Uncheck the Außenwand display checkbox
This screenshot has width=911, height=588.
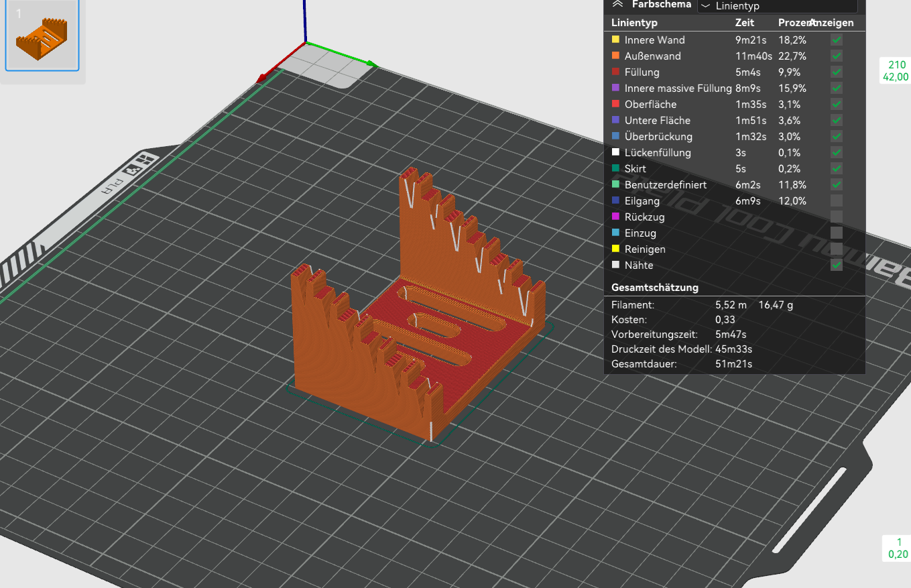pos(837,56)
